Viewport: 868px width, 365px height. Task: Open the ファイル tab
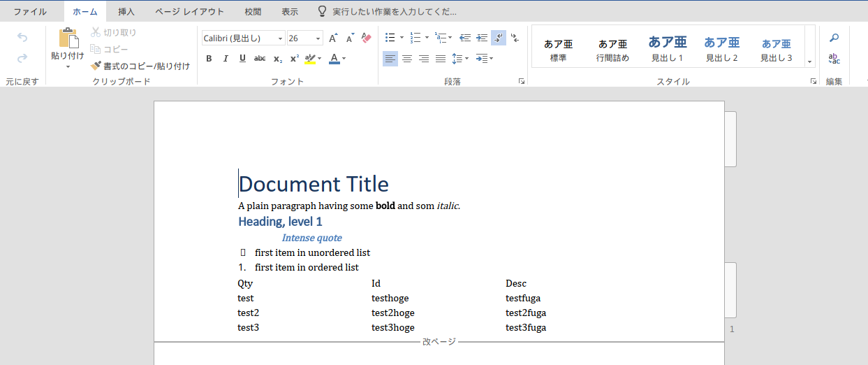(x=31, y=12)
